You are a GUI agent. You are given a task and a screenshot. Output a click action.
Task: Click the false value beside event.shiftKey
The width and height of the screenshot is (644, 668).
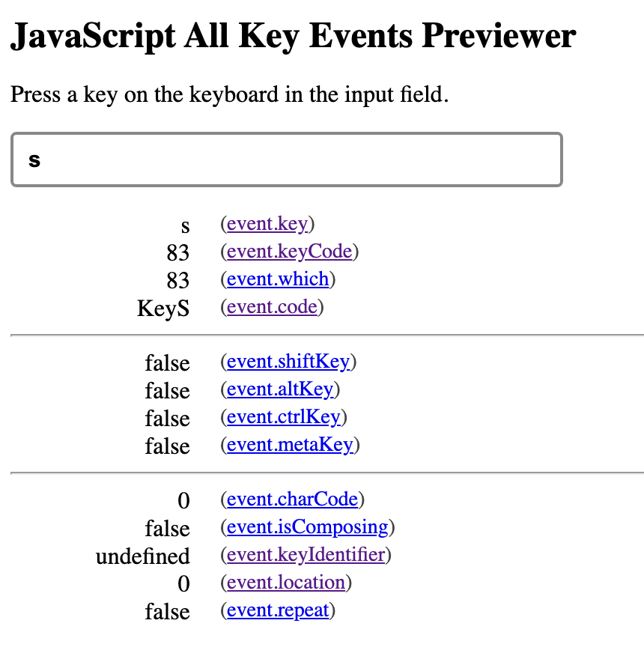(167, 363)
